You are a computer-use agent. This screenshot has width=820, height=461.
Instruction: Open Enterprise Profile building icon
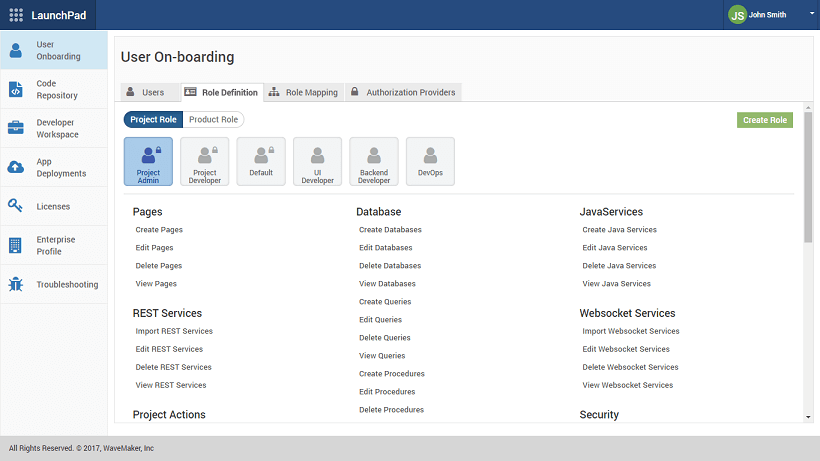pos(16,245)
